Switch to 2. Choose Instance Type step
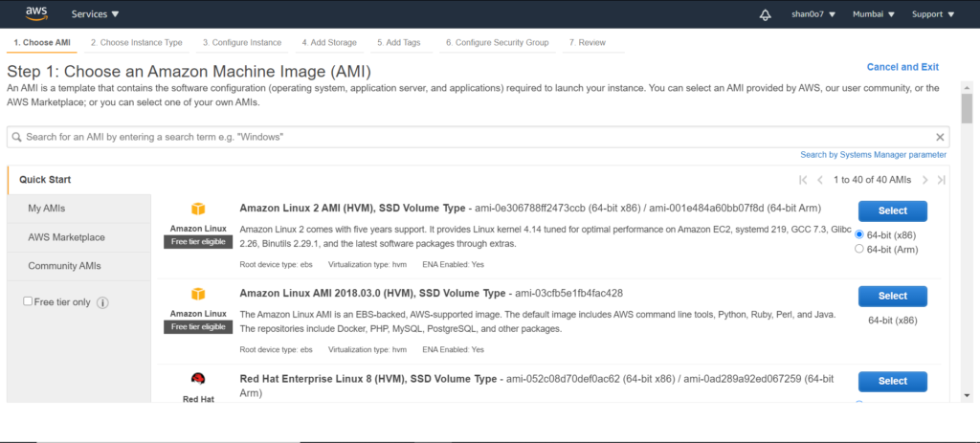This screenshot has height=443, width=980. point(136,42)
